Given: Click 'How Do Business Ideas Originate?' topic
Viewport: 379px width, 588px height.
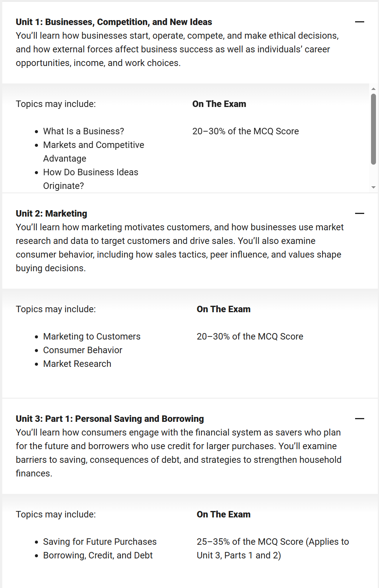Looking at the screenshot, I should click(91, 179).
